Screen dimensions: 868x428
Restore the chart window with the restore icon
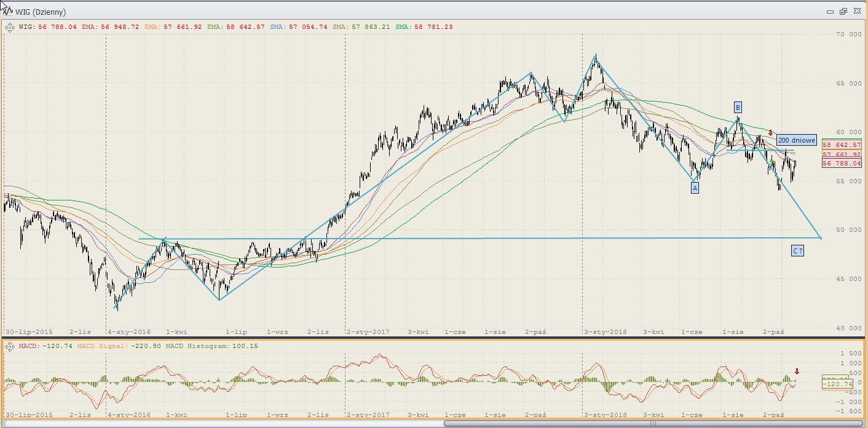tap(843, 12)
